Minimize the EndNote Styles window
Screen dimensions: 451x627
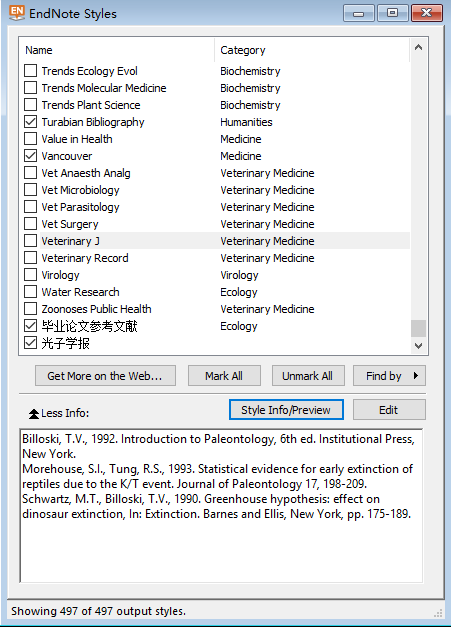[359, 13]
